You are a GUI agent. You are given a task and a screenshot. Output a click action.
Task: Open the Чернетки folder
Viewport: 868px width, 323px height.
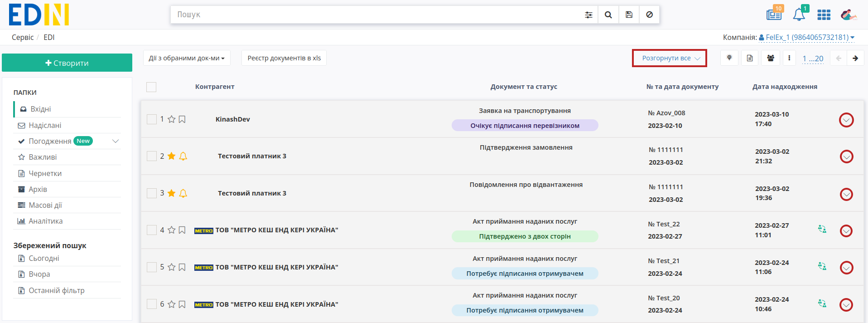pyautogui.click(x=68, y=173)
